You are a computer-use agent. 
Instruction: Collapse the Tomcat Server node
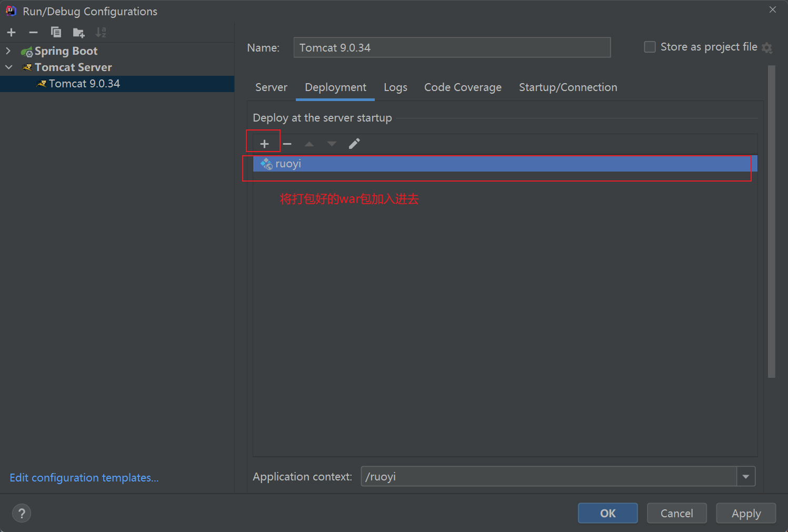click(x=8, y=67)
